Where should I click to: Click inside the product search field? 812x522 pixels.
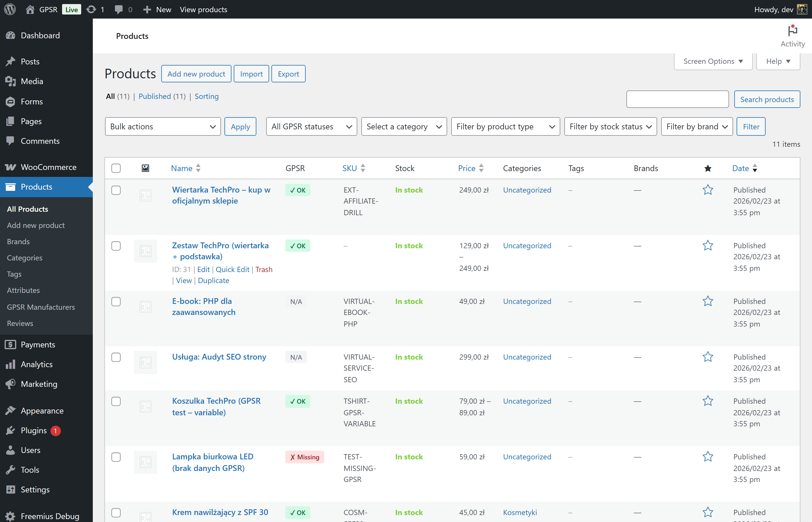[677, 99]
